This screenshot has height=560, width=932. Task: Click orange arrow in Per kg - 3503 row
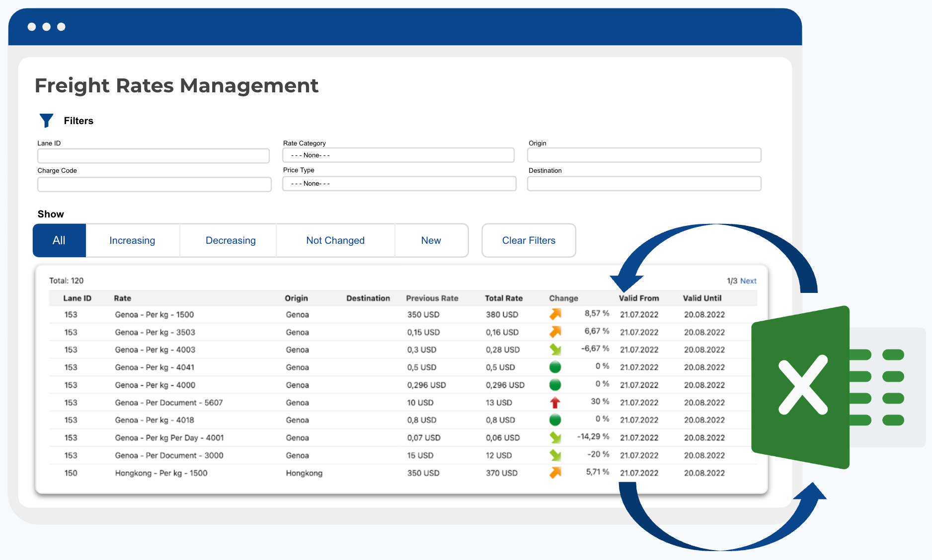point(555,332)
